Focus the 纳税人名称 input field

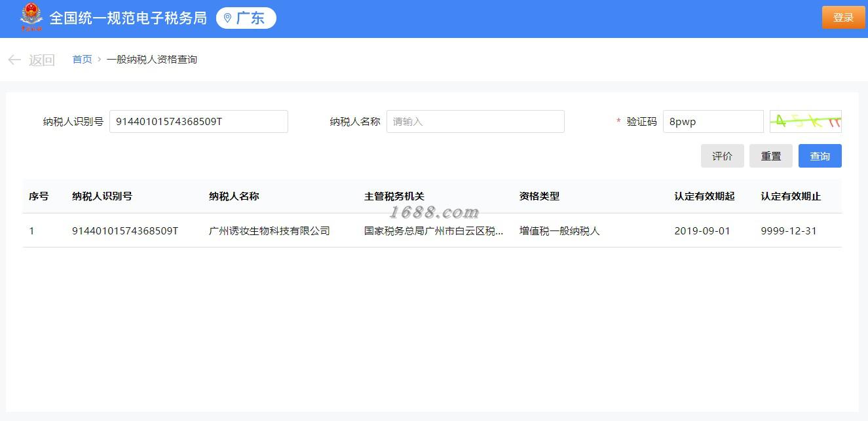pos(475,121)
